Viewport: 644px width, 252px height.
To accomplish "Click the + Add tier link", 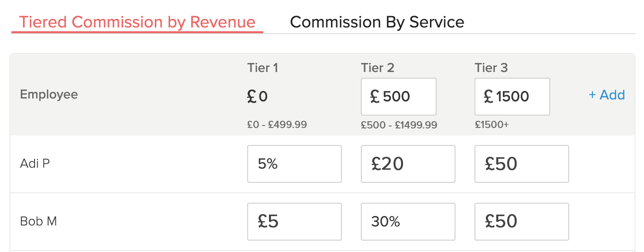I will click(x=607, y=95).
